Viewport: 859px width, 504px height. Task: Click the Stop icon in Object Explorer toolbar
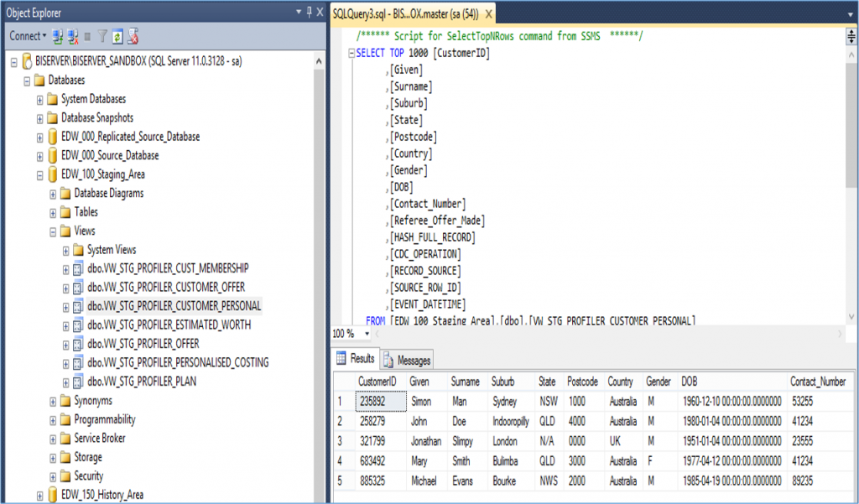tap(88, 36)
